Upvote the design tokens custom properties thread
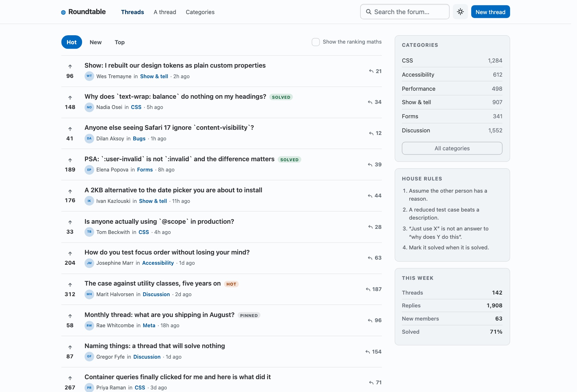 pos(70,66)
